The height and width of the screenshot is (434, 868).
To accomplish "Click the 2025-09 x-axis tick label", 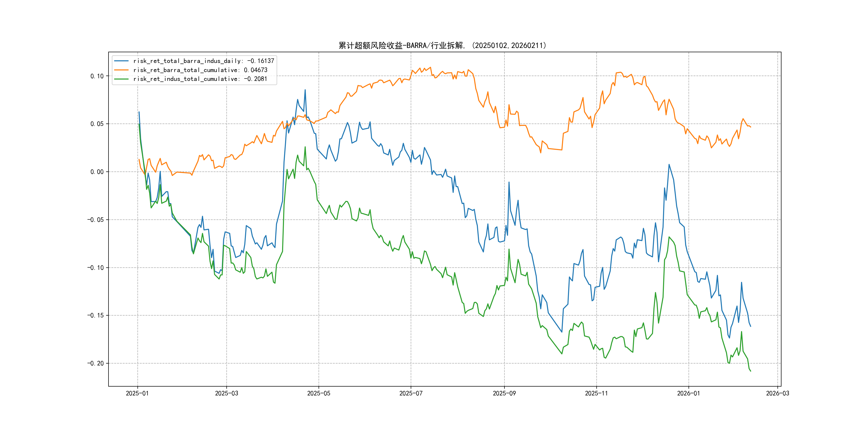I will [504, 393].
